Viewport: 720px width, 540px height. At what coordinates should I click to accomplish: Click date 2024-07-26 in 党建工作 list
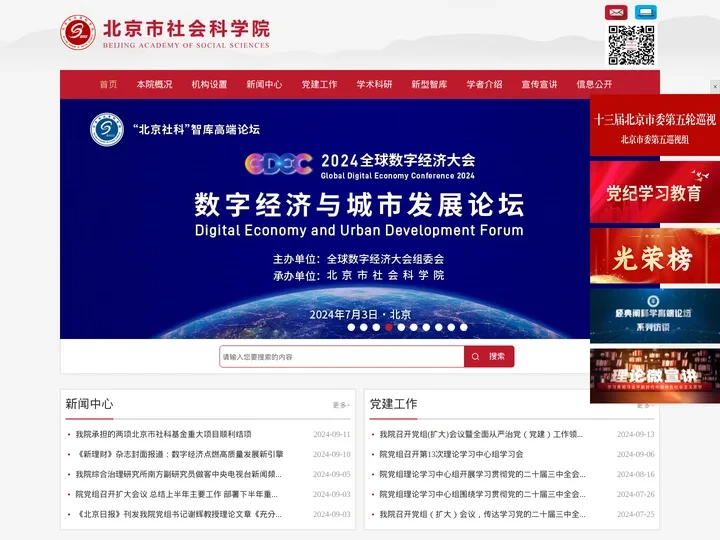tap(636, 495)
